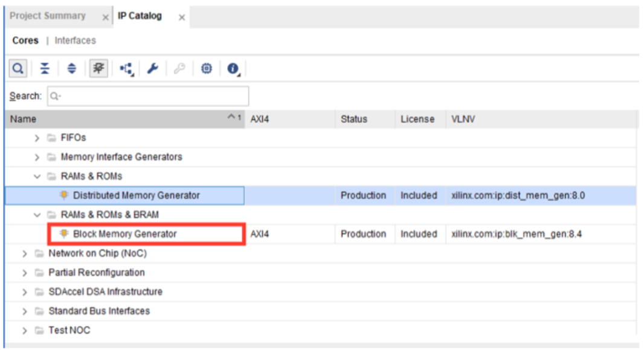The height and width of the screenshot is (350, 644).
Task: Expand the Network on Chip (NoC) folder
Action: click(25, 253)
